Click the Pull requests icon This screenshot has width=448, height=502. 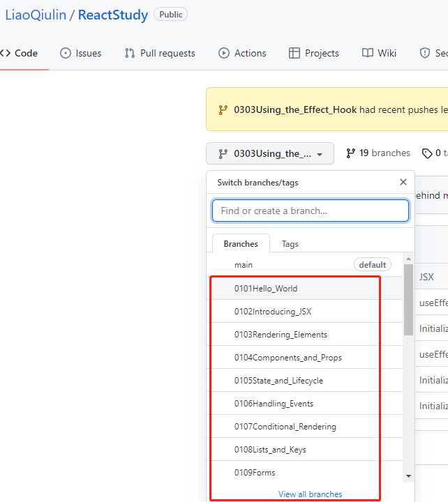130,53
